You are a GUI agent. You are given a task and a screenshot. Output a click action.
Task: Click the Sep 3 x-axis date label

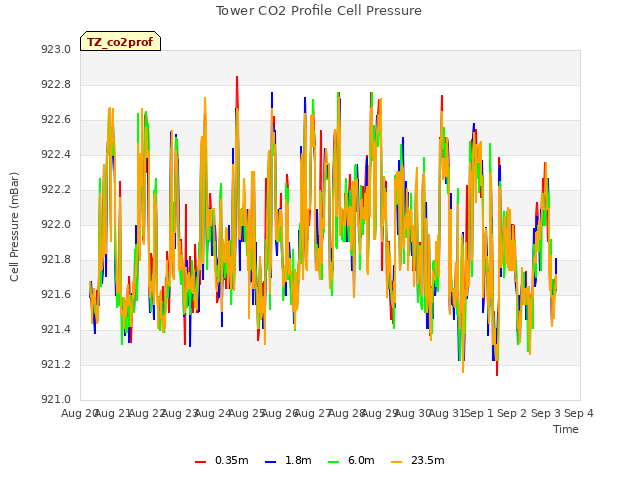(546, 413)
